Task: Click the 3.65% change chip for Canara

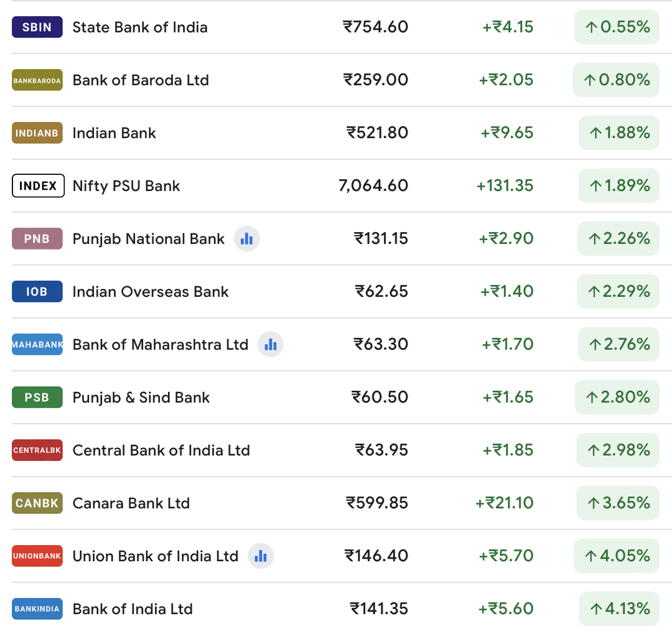Action: [x=618, y=503]
